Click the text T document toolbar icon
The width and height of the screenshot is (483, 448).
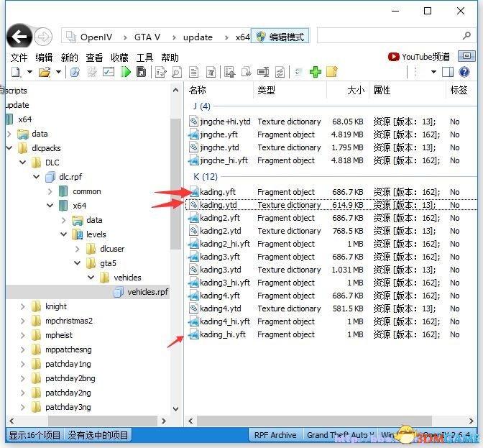[x=211, y=73]
